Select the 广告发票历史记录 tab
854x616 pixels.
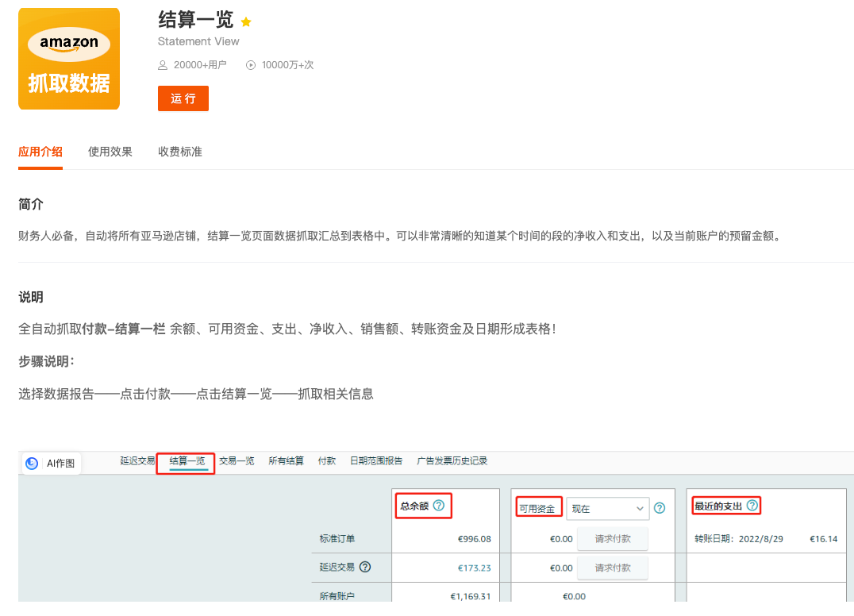pyautogui.click(x=452, y=460)
